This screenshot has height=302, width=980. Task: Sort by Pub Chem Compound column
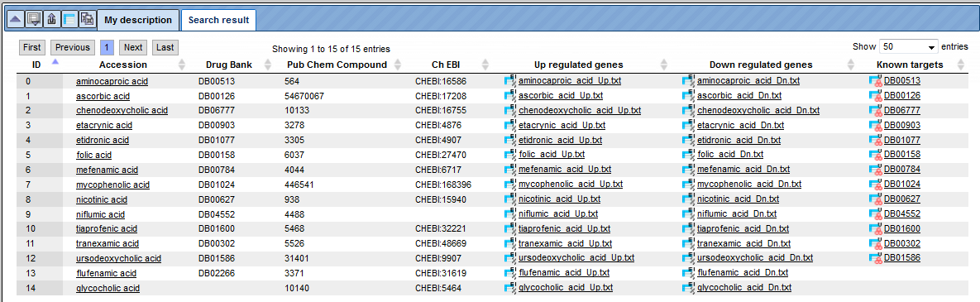[x=398, y=65]
